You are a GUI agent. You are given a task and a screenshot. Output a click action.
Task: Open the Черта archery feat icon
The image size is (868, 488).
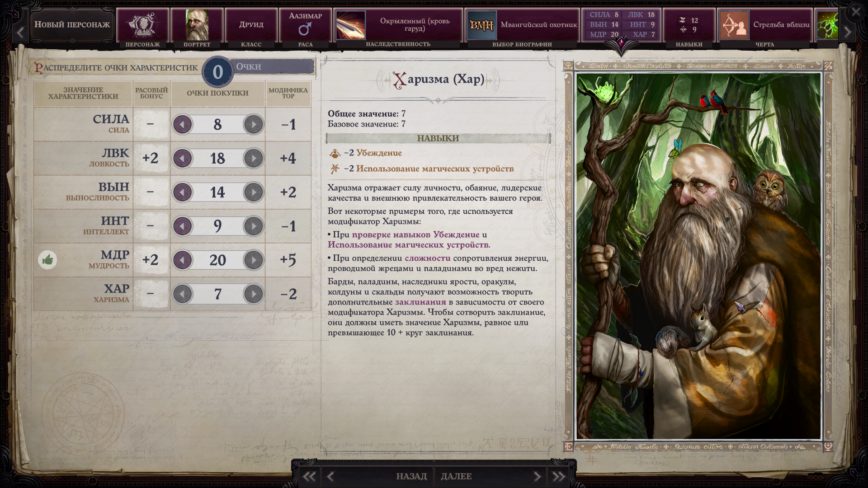734,25
